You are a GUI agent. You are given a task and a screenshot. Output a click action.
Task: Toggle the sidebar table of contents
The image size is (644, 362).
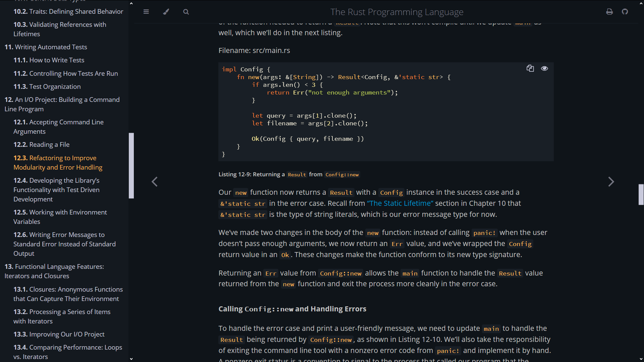pos(146,12)
